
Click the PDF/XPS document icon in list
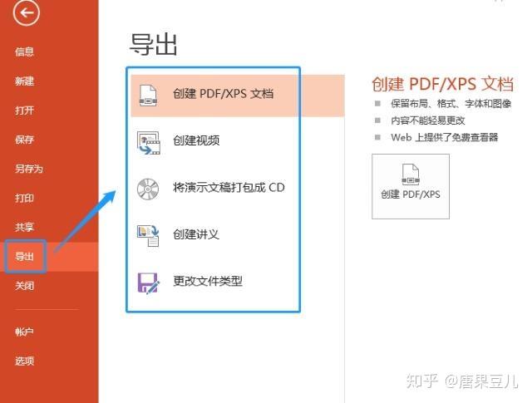point(148,96)
